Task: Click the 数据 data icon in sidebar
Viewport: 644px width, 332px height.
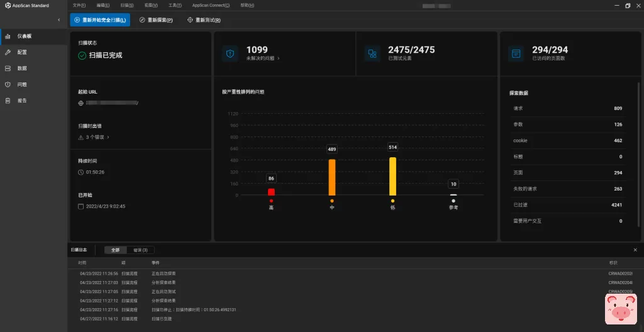Action: click(8, 69)
